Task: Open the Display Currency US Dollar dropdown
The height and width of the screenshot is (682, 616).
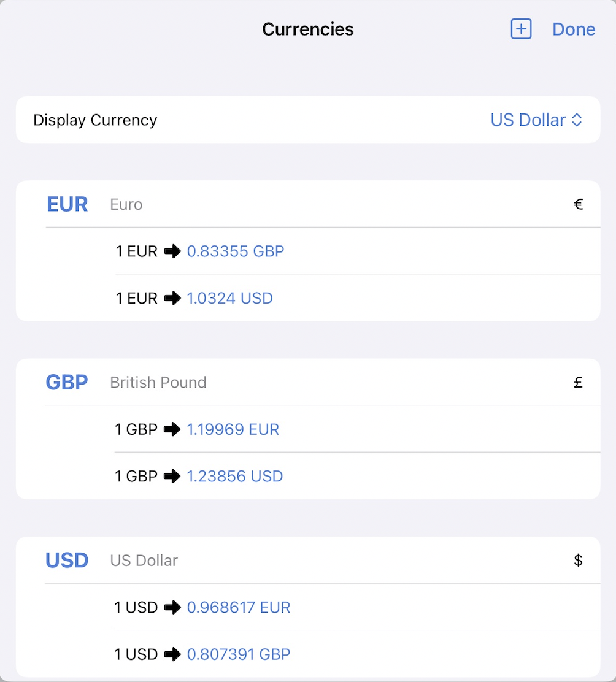Action: coord(536,120)
